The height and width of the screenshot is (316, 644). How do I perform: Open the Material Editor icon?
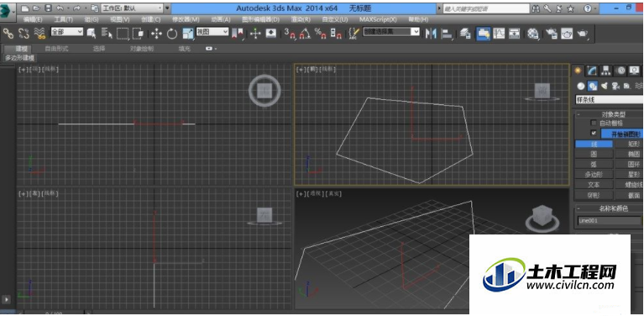533,34
